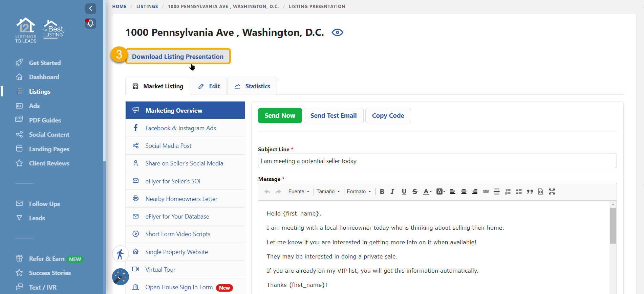Click Download Listing Presentation button
The width and height of the screenshot is (644, 294).
click(x=178, y=56)
